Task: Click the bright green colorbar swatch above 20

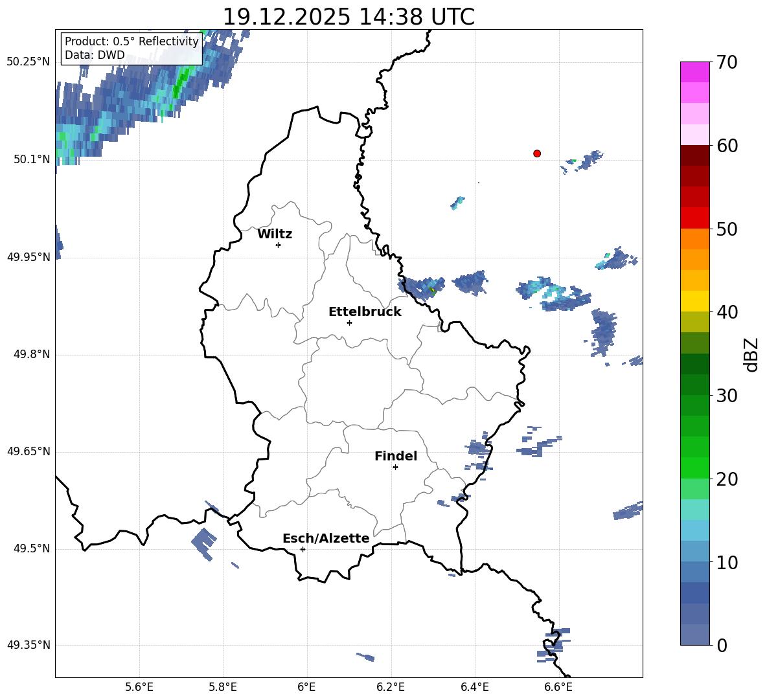Action: [694, 468]
